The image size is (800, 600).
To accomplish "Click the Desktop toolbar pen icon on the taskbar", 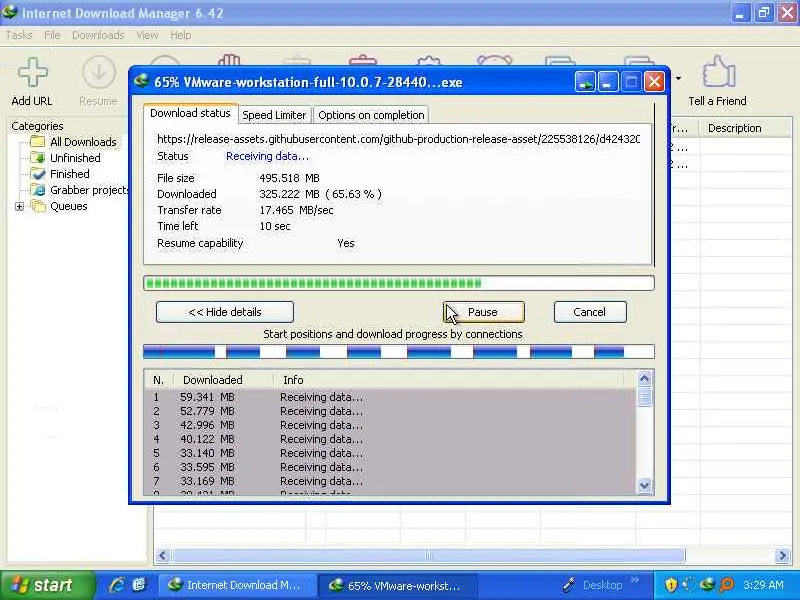I will 568,585.
